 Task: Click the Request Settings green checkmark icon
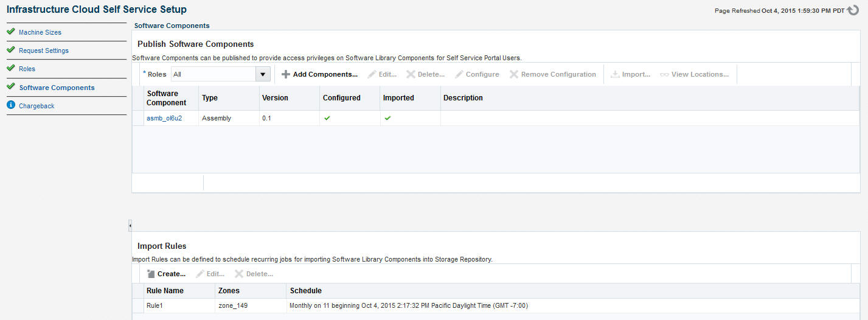click(11, 50)
